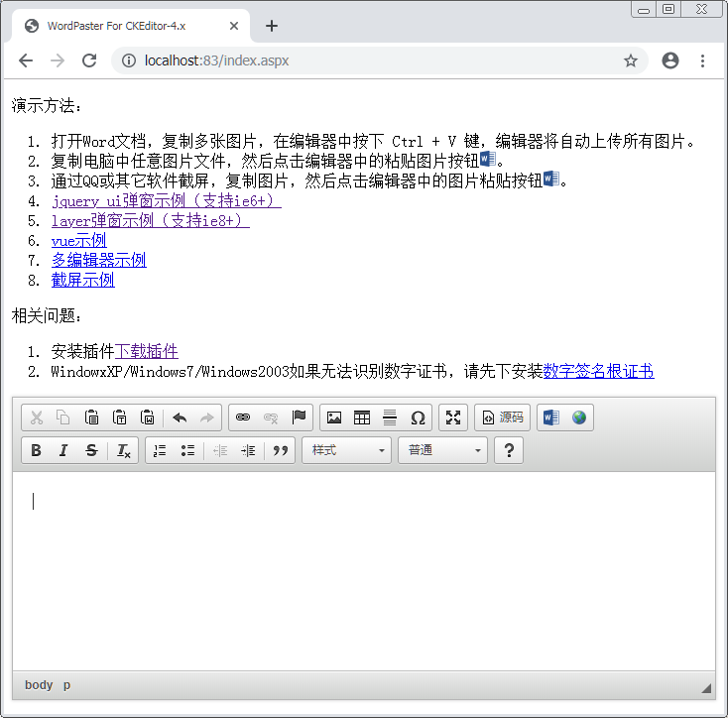Viewport: 728px width, 718px height.
Task: Toggle numbered list
Action: (x=160, y=450)
